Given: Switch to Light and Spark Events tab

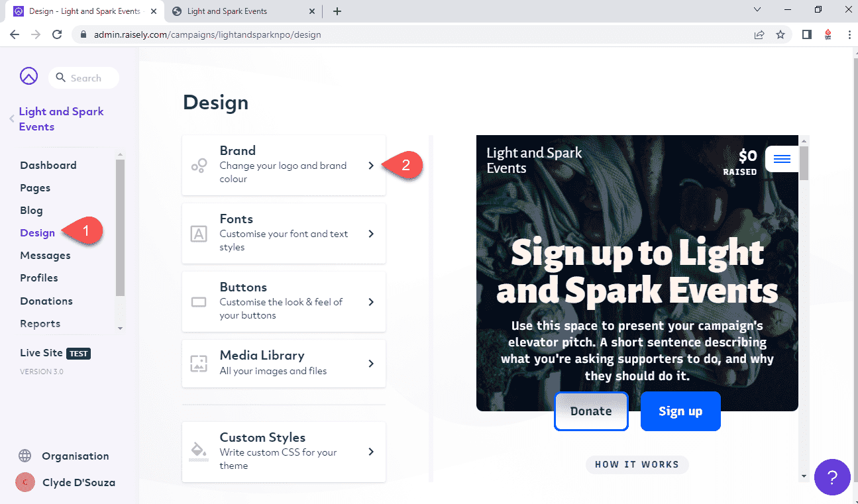Looking at the screenshot, I should (242, 11).
